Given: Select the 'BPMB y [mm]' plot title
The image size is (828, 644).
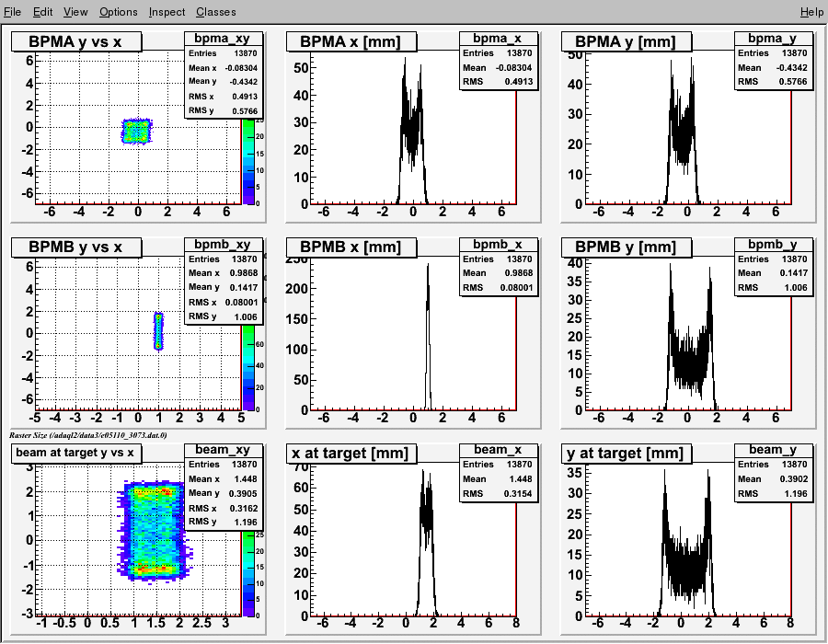Looking at the screenshot, I should [x=627, y=247].
